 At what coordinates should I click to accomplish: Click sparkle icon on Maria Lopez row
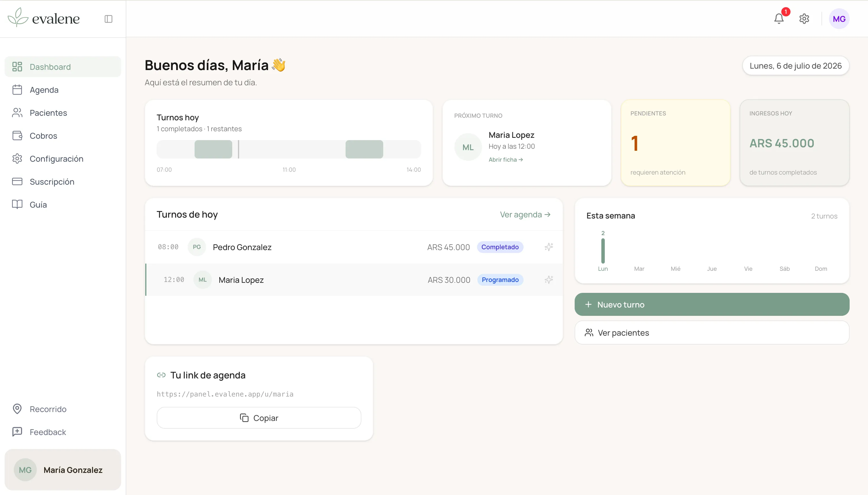pos(549,280)
